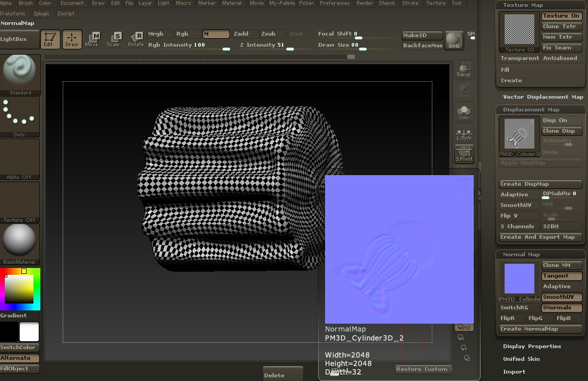Screen dimensions: 588x381
Task: Open the Document menu
Action: (x=72, y=3)
